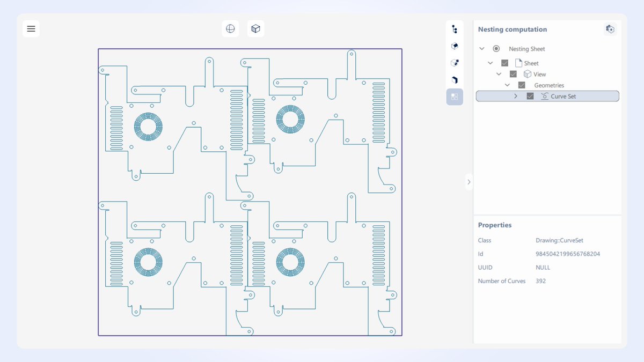Select the solid cube sidebar tool
Image resolution: width=644 pixels, height=362 pixels.
(455, 46)
